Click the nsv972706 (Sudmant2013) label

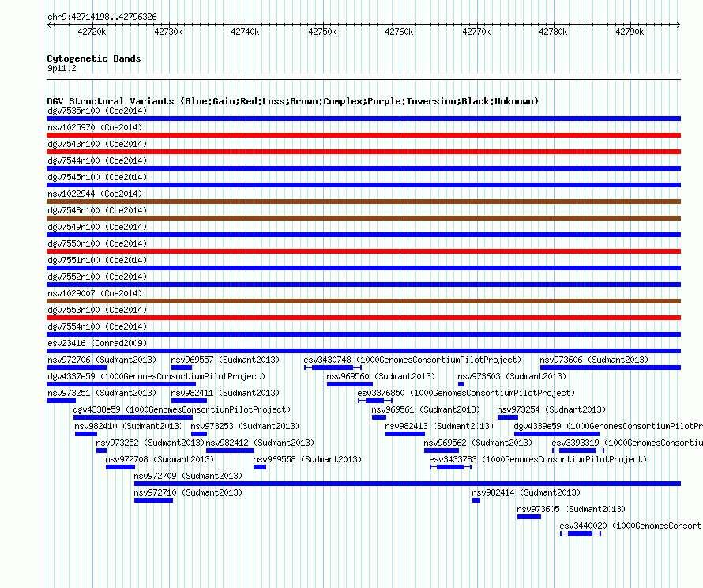[x=102, y=360]
